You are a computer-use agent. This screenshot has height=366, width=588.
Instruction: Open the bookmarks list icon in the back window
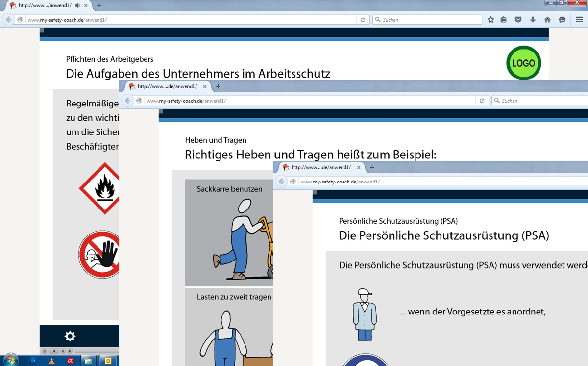click(x=504, y=20)
